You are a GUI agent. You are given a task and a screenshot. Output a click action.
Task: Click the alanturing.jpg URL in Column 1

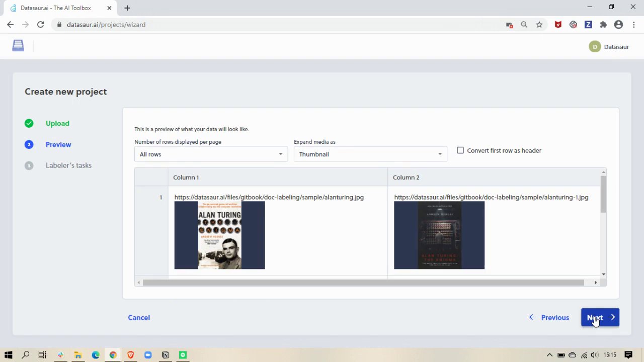point(269,197)
